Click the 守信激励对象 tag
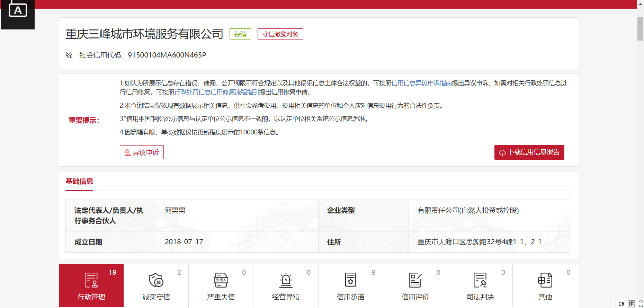Screen dimensions: 644x308 click(x=280, y=34)
